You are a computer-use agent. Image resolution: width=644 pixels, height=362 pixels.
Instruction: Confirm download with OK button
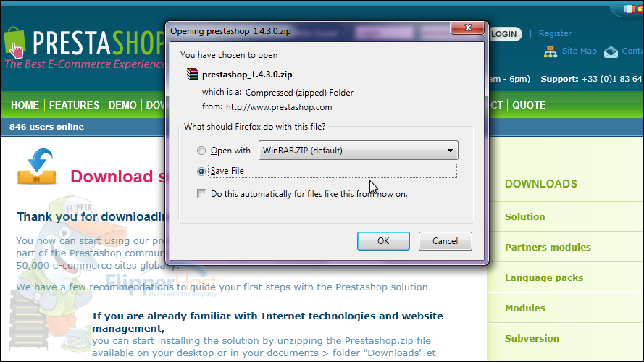pos(383,241)
